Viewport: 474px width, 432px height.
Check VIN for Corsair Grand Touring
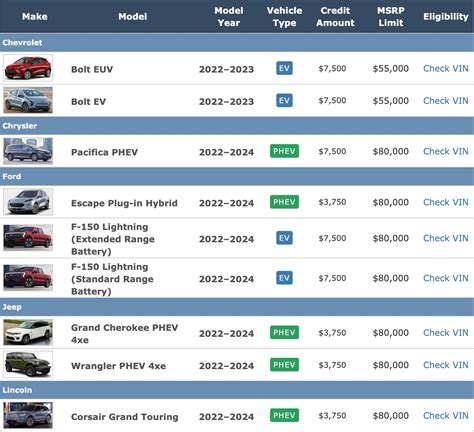[446, 416]
